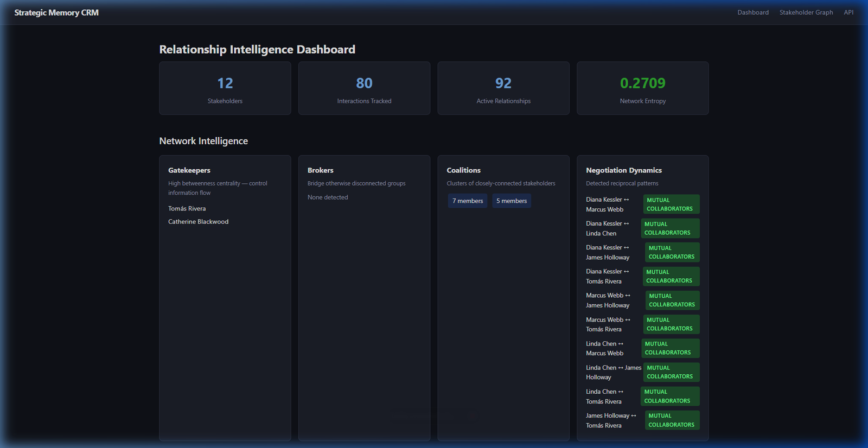Open the Dashboard nav link
The width and height of the screenshot is (868, 448).
[x=752, y=12]
